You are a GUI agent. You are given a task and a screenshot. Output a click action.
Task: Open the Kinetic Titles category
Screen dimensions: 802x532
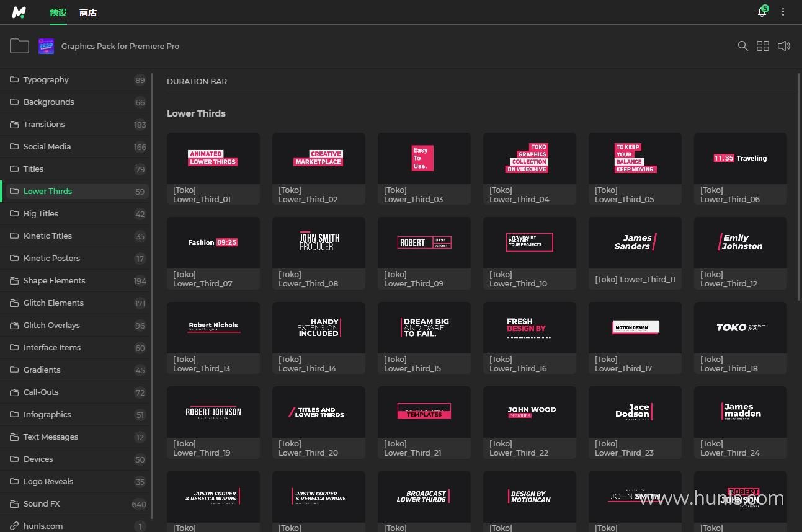(74, 236)
